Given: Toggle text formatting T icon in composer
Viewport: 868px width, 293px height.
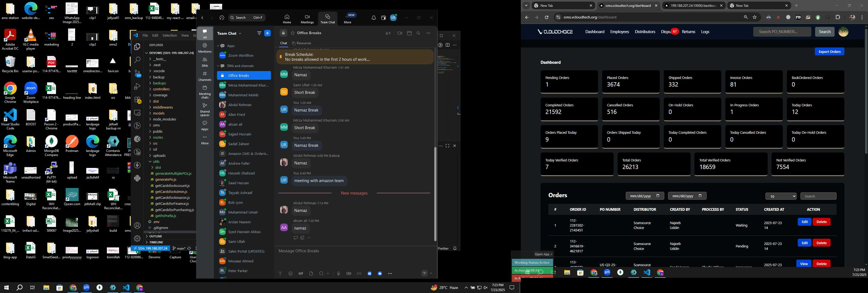Looking at the screenshot, I should click(280, 273).
